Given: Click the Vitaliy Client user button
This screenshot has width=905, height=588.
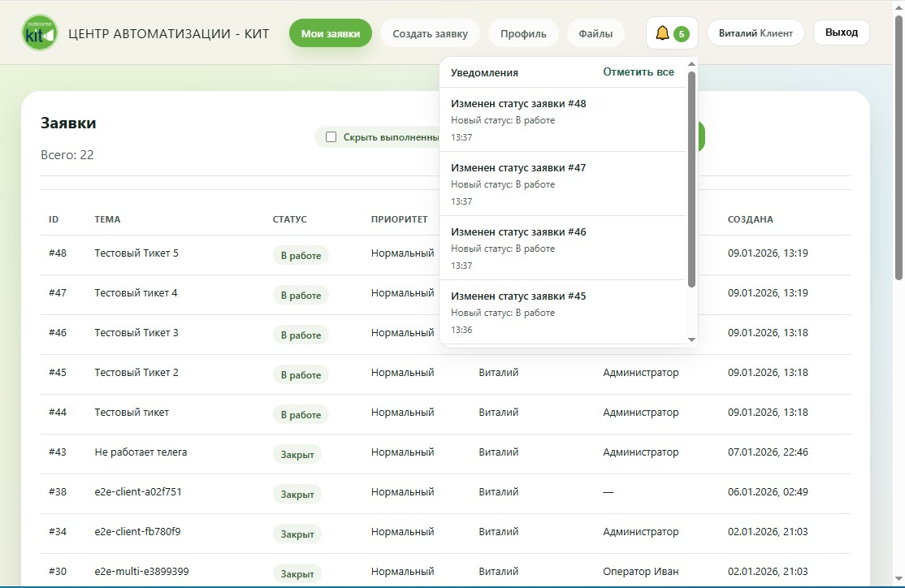Looking at the screenshot, I should 756,33.
